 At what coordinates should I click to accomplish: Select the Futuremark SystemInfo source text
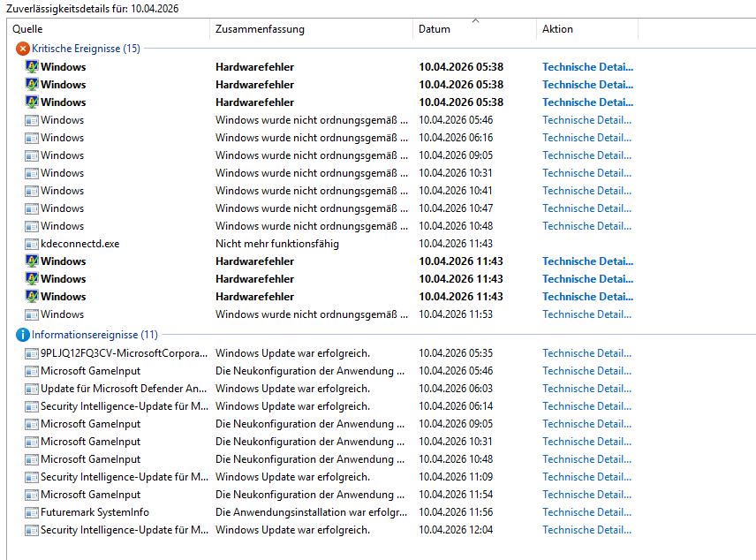pyautogui.click(x=95, y=512)
